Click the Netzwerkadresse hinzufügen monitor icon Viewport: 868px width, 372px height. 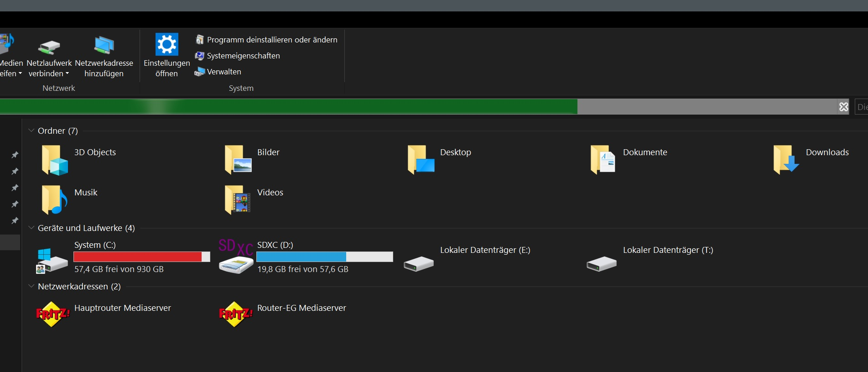104,45
